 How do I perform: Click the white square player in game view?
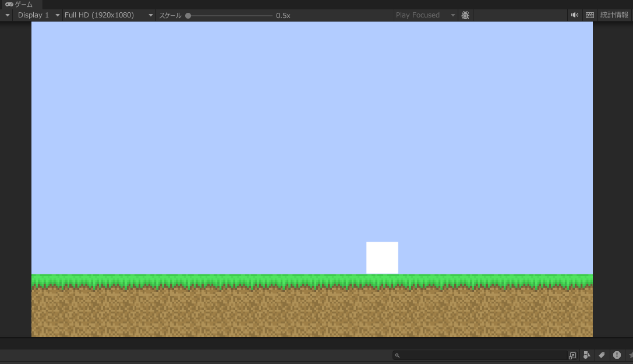coord(382,258)
